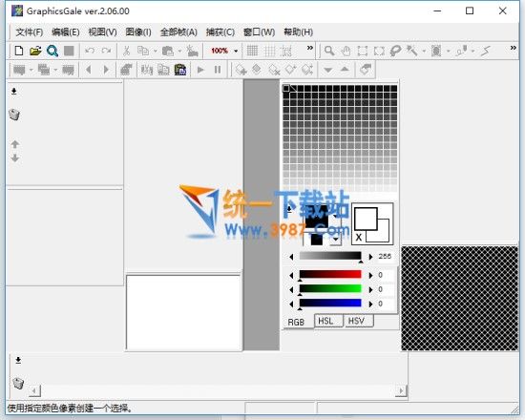Open the zoom percentage 100% dropdown

(x=236, y=52)
